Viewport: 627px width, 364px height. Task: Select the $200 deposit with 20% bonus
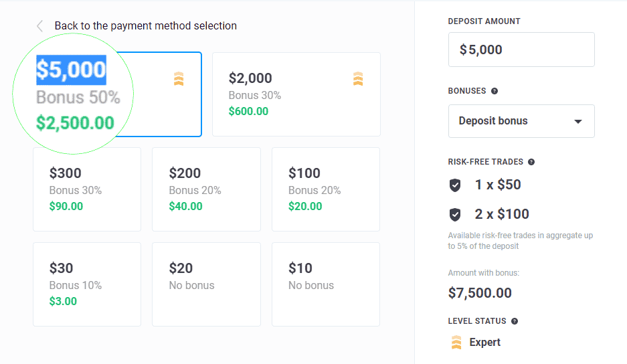[206, 189]
